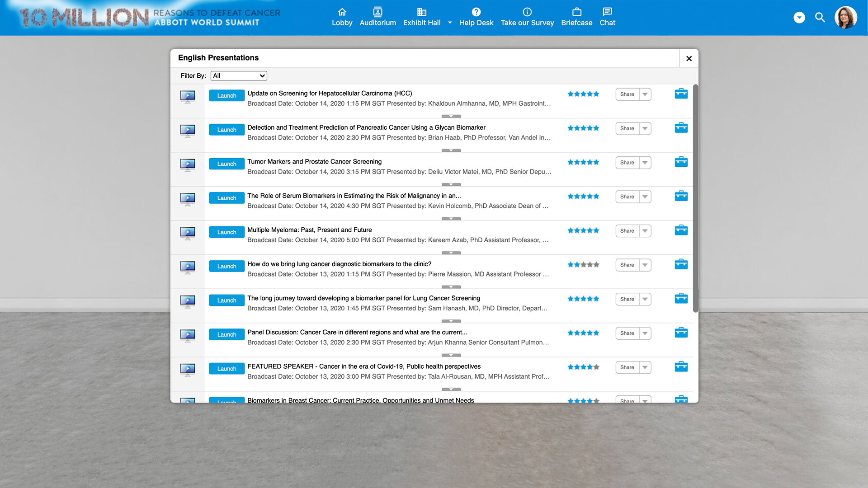Open the Auditorium
Image resolution: width=868 pixels, height=488 pixels.
[377, 17]
